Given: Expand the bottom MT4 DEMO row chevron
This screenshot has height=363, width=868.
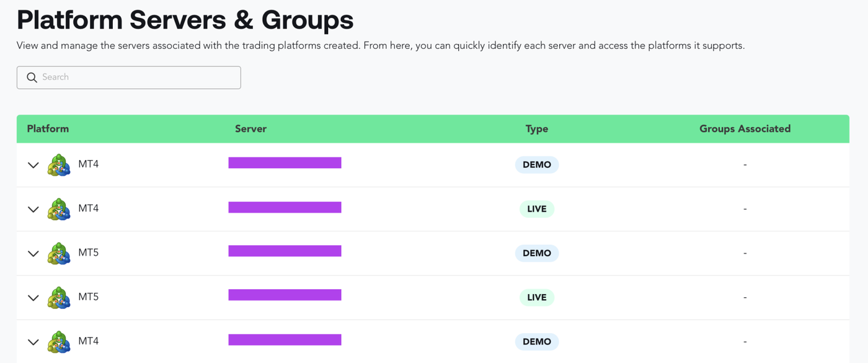Looking at the screenshot, I should click(33, 342).
